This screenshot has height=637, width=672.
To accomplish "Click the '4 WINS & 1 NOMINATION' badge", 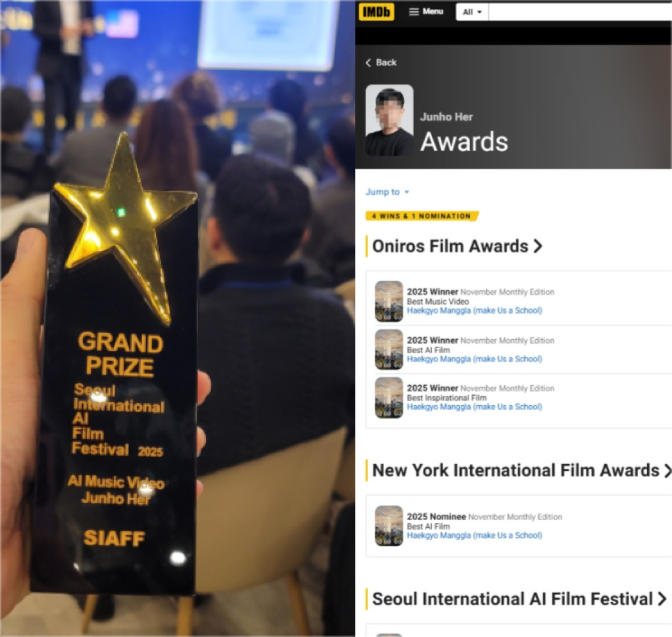I will click(x=422, y=216).
